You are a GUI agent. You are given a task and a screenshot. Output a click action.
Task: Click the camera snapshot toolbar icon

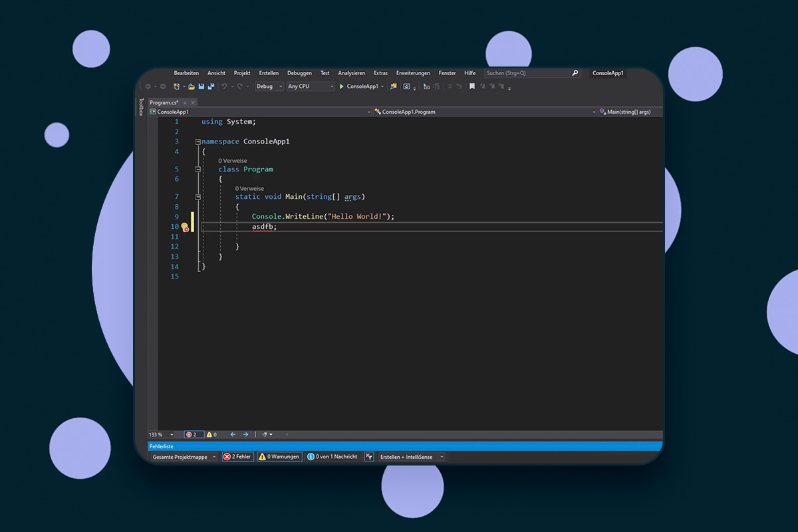coord(406,86)
